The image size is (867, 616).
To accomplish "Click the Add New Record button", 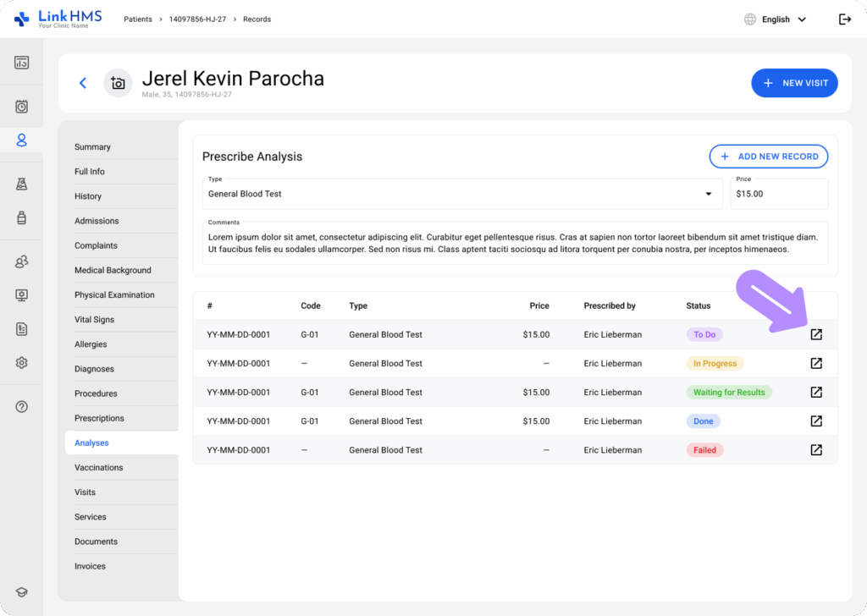I will [x=769, y=157].
